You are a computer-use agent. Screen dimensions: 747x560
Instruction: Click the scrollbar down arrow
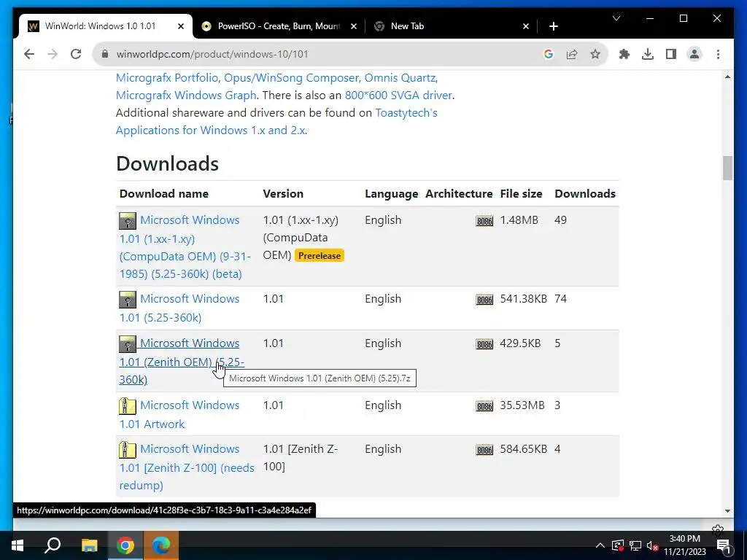coord(727,511)
